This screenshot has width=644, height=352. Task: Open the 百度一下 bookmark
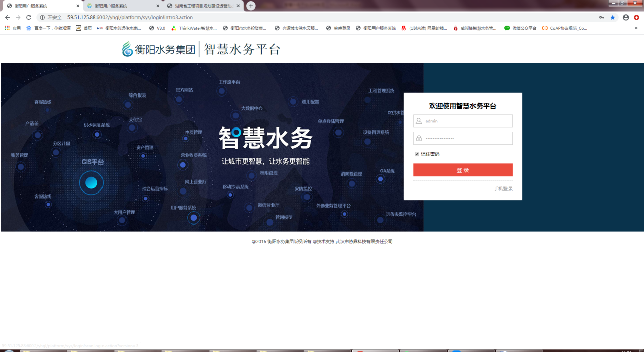(48, 28)
